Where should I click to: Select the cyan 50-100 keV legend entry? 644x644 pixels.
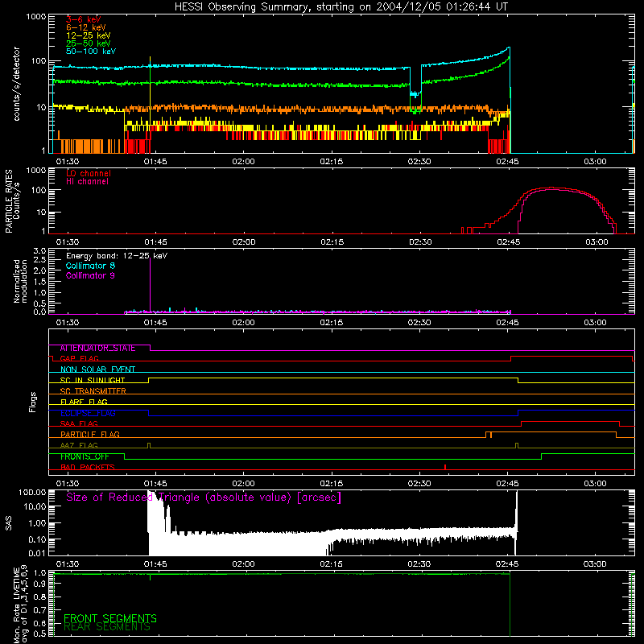click(x=91, y=52)
